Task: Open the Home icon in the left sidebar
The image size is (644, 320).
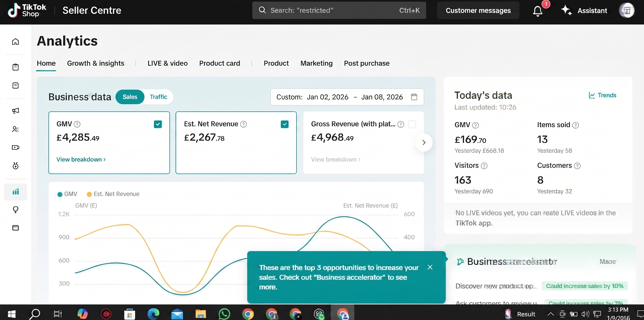Action: tap(16, 42)
